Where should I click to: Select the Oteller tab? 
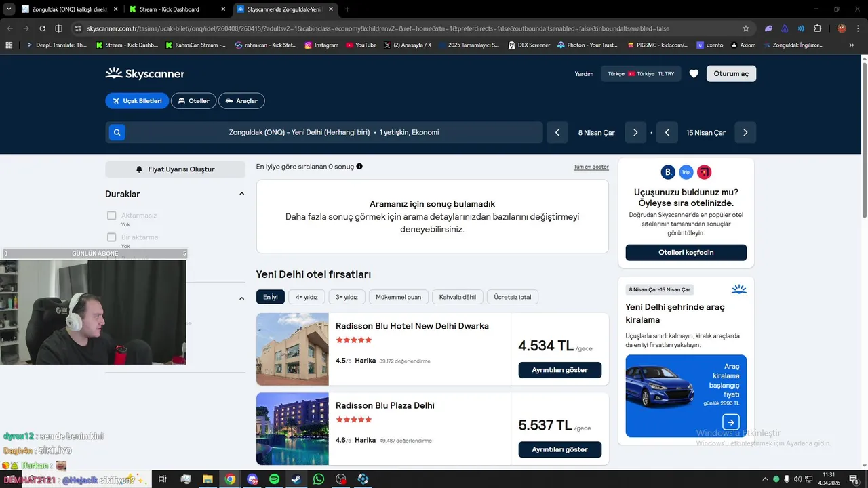193,101
